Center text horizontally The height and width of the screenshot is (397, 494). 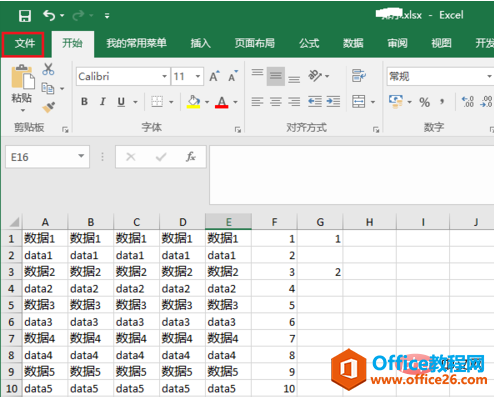click(276, 101)
